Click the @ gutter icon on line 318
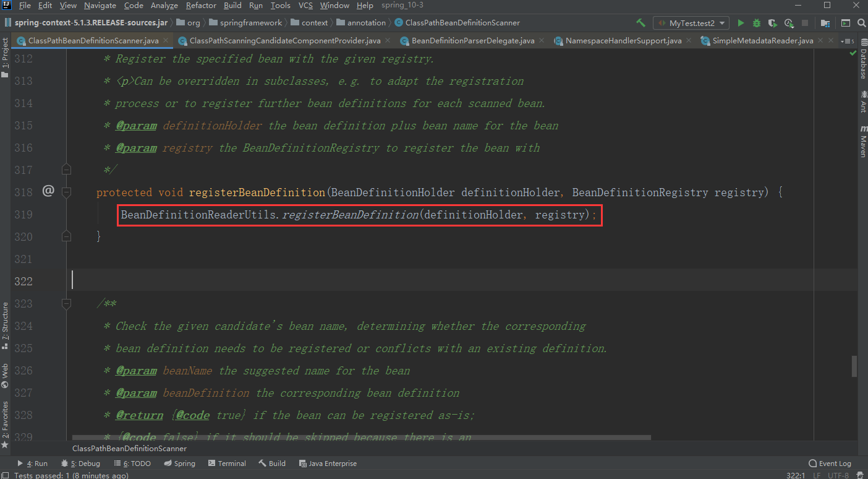 tap(48, 191)
